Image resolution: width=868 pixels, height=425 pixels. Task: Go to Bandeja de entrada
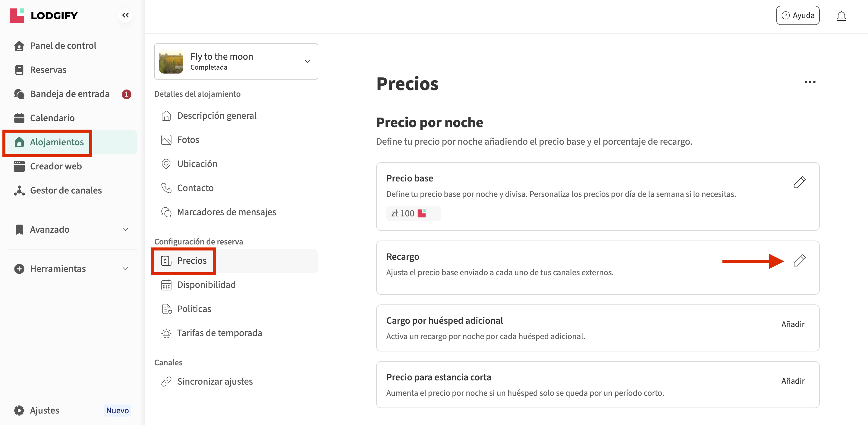click(69, 94)
